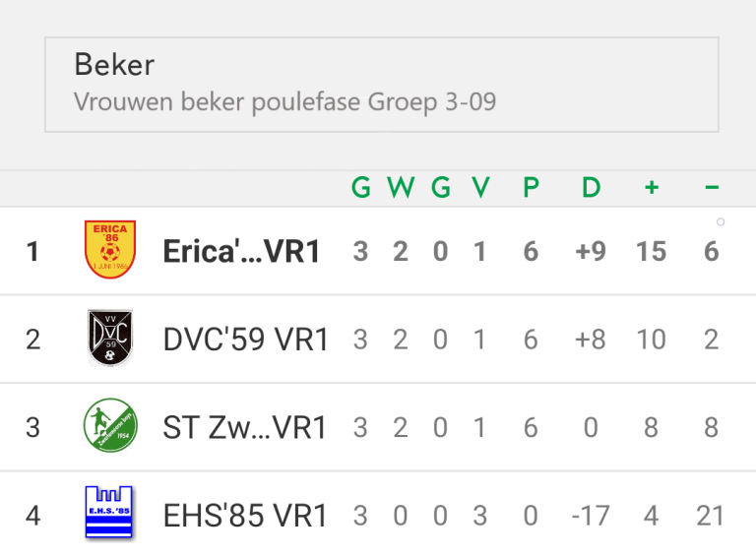Click the W wins column header

401,187
